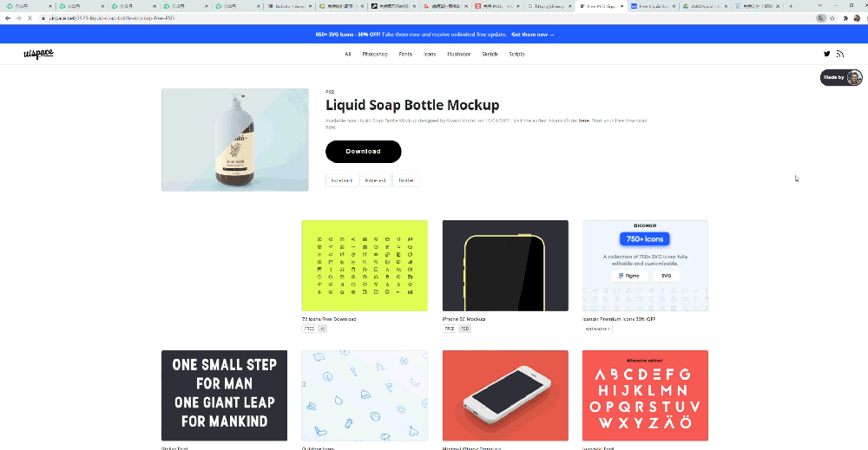
Task: Open the Illustrator menu category
Action: pos(458,54)
